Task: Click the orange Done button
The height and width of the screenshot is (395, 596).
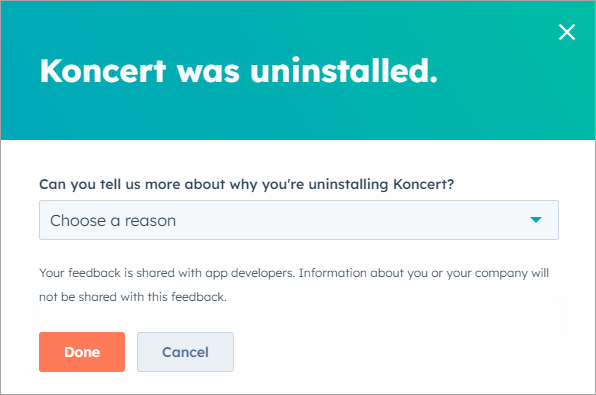Action: point(82,352)
